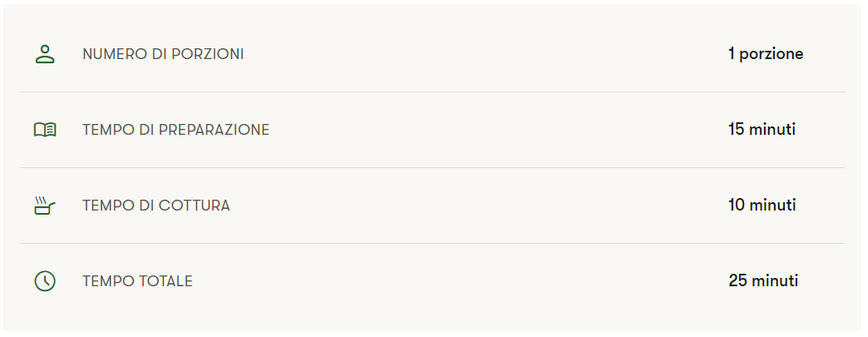
Task: Click the steaming pan cooking icon
Action: (x=45, y=206)
